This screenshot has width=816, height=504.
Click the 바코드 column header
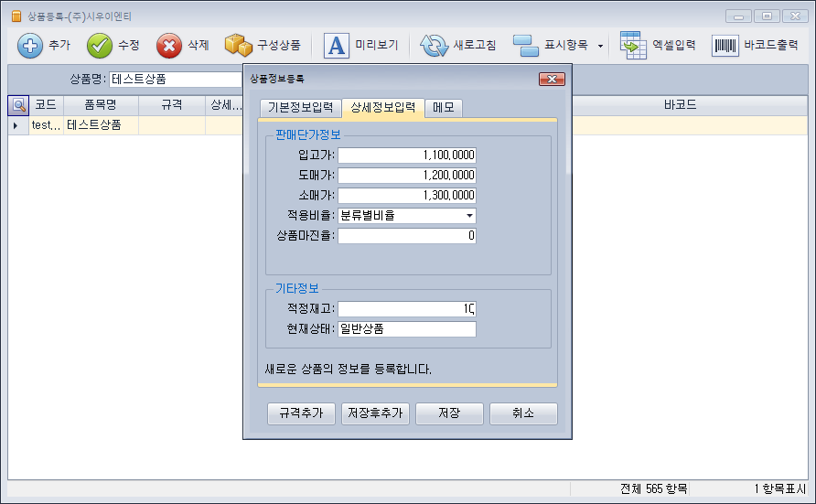[680, 105]
